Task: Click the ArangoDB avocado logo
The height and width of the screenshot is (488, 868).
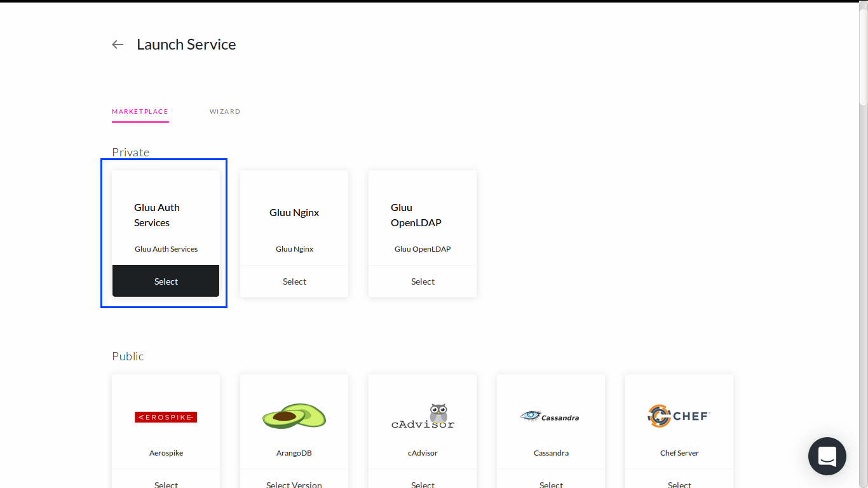Action: (x=294, y=416)
